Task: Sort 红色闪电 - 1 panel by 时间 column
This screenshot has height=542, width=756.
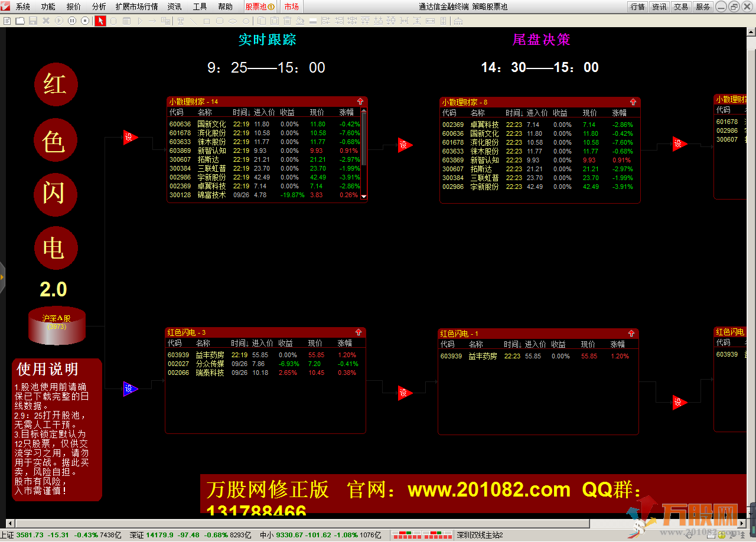Action: click(x=512, y=344)
